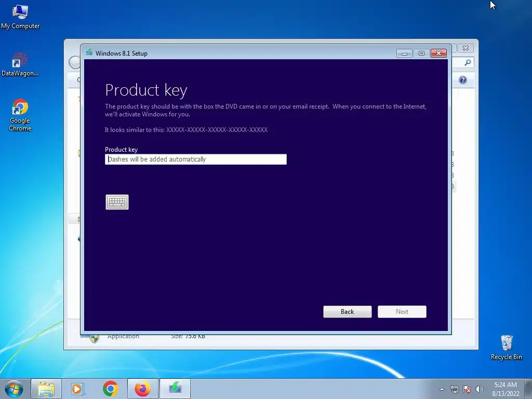
Task: Close the Windows 8.1 Setup window
Action: 438,54
